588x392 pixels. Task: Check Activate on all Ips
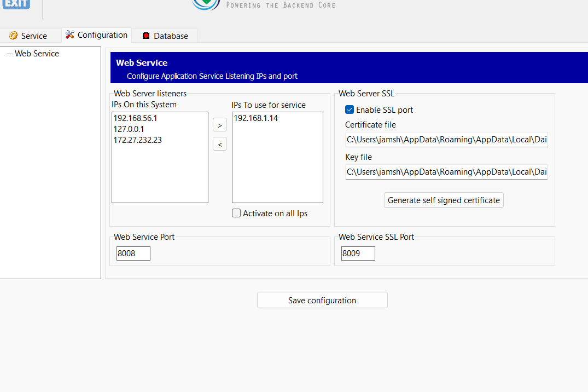tap(236, 214)
